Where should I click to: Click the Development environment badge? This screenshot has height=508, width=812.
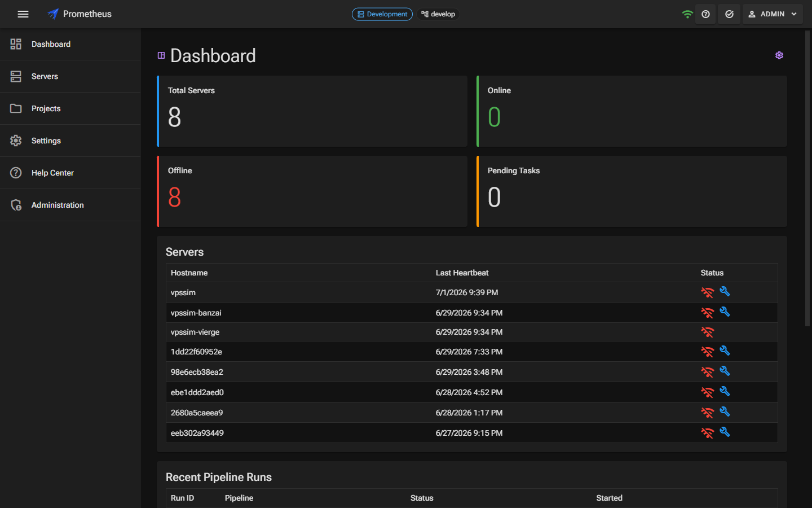[382, 14]
